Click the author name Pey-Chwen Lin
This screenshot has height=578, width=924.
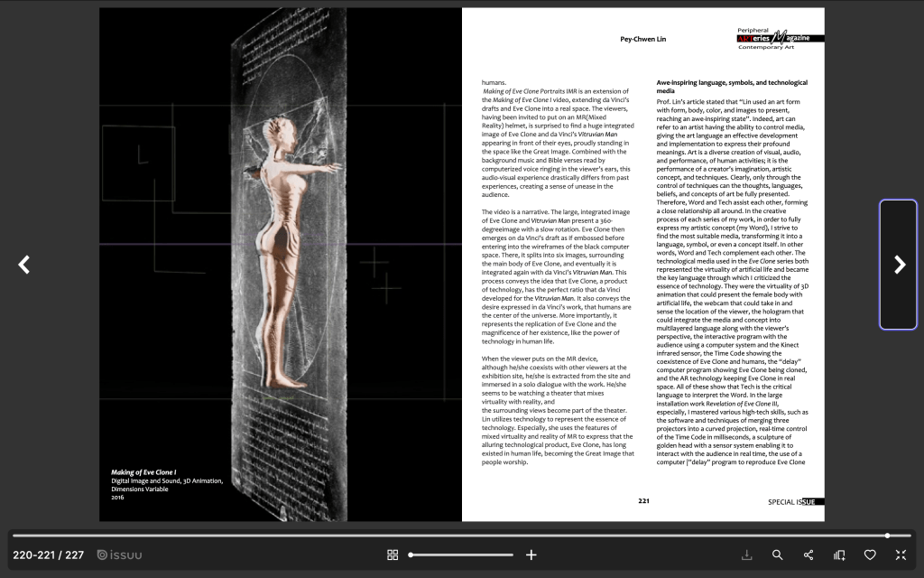pos(642,39)
